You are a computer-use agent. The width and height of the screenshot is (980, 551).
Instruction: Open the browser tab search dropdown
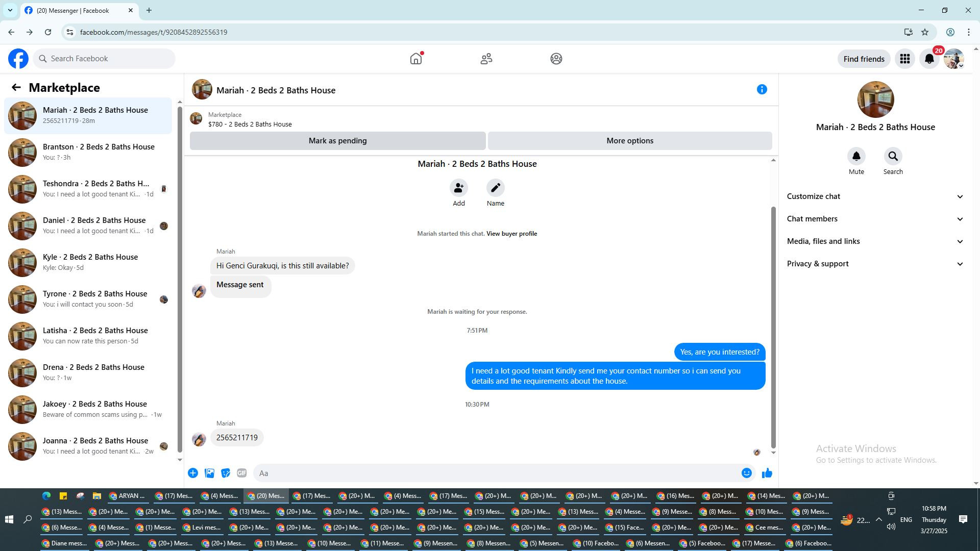(10, 10)
